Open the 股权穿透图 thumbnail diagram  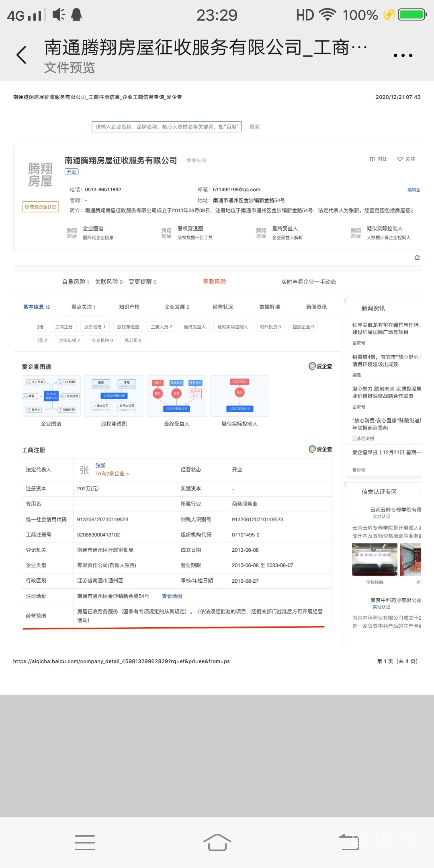[x=114, y=396]
